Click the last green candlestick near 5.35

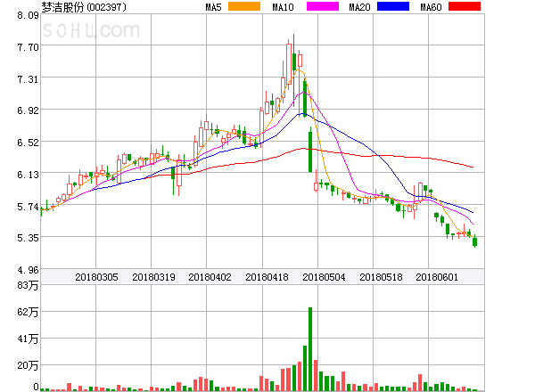474,241
